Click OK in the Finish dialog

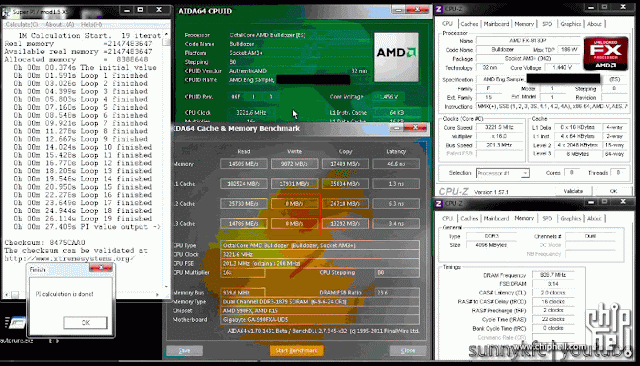(85, 322)
